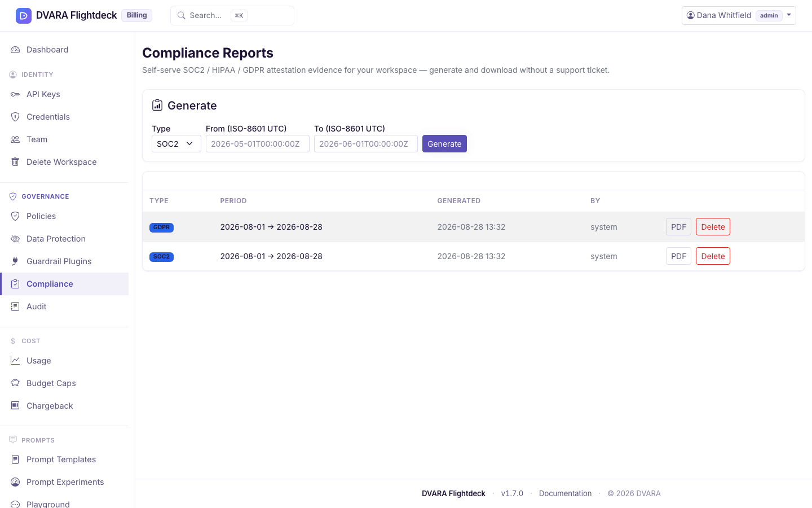The width and height of the screenshot is (812, 508).
Task: Click the Prompts section message icon
Action: [x=13, y=440]
